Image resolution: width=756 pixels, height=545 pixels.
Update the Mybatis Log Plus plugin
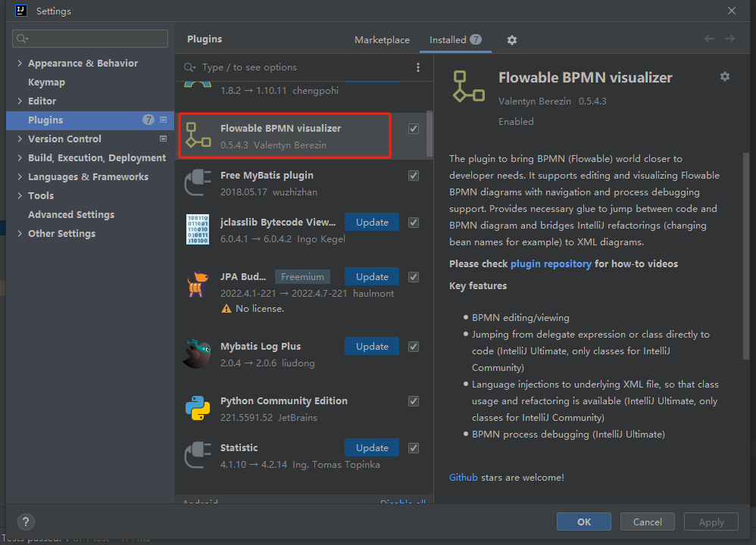coord(372,347)
